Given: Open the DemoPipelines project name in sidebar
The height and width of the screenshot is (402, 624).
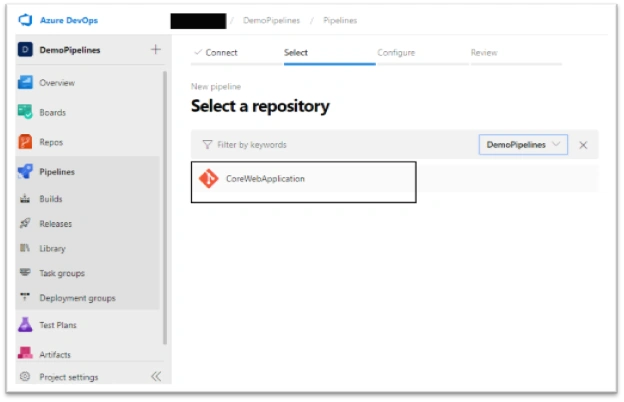Looking at the screenshot, I should 70,50.
